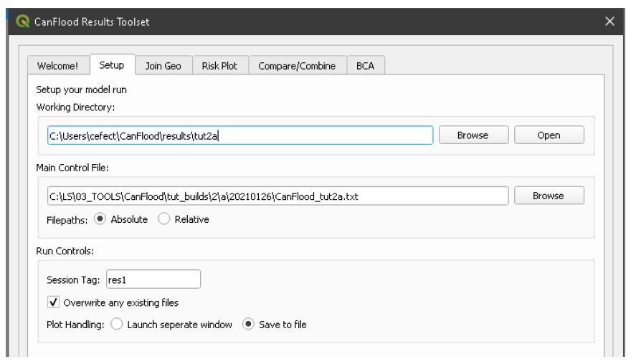Open the working directory folder
Image resolution: width=631 pixels, height=364 pixels.
[x=549, y=135]
